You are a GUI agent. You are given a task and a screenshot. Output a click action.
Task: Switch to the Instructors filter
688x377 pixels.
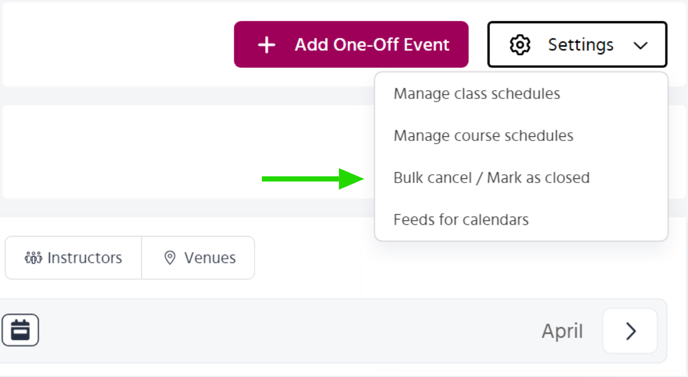(73, 258)
